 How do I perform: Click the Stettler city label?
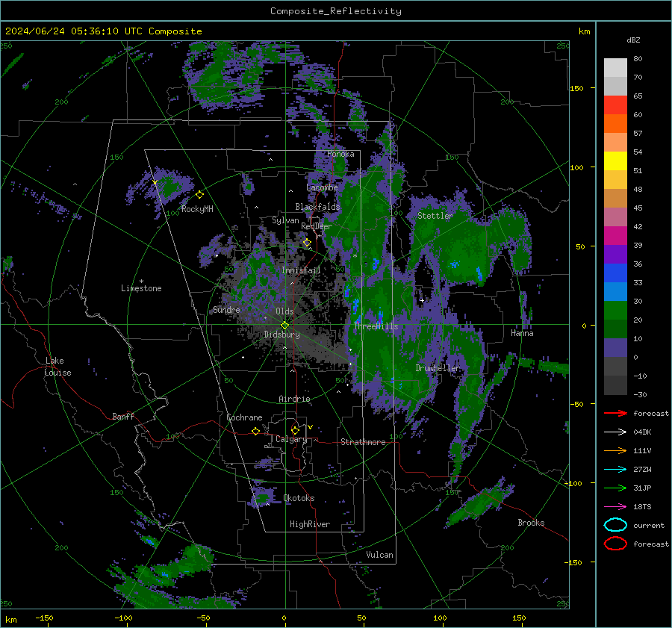pos(435,216)
